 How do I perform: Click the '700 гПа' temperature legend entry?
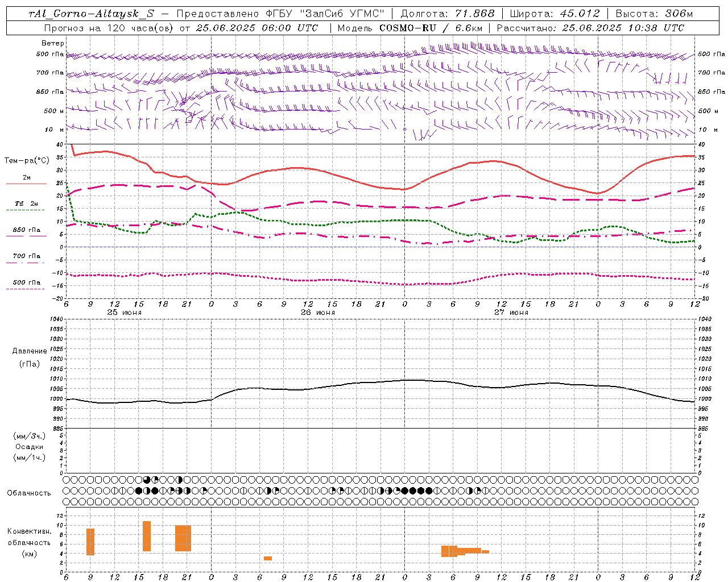(x=27, y=256)
